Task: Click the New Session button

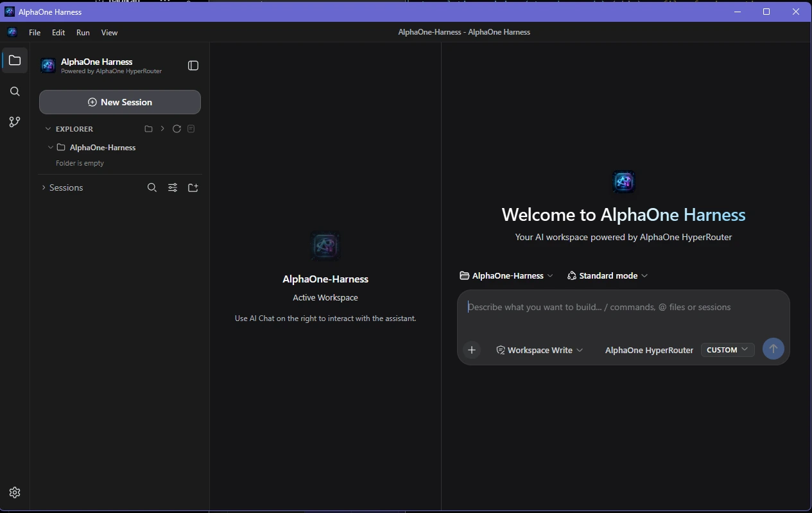Action: [120, 102]
